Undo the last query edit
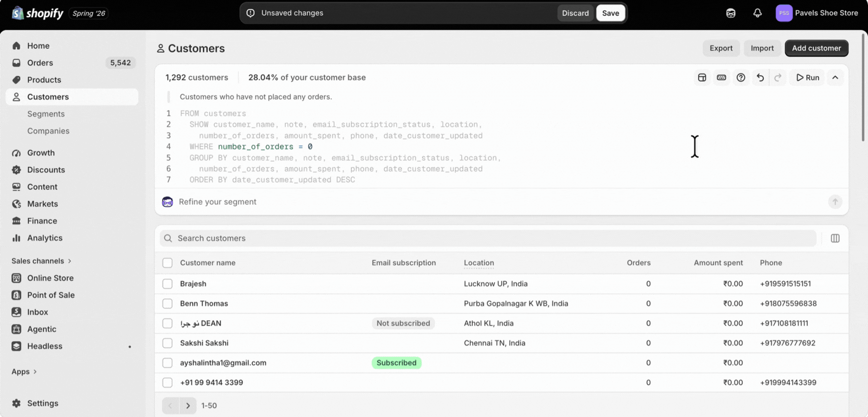Viewport: 868px width, 417px height. tap(760, 77)
